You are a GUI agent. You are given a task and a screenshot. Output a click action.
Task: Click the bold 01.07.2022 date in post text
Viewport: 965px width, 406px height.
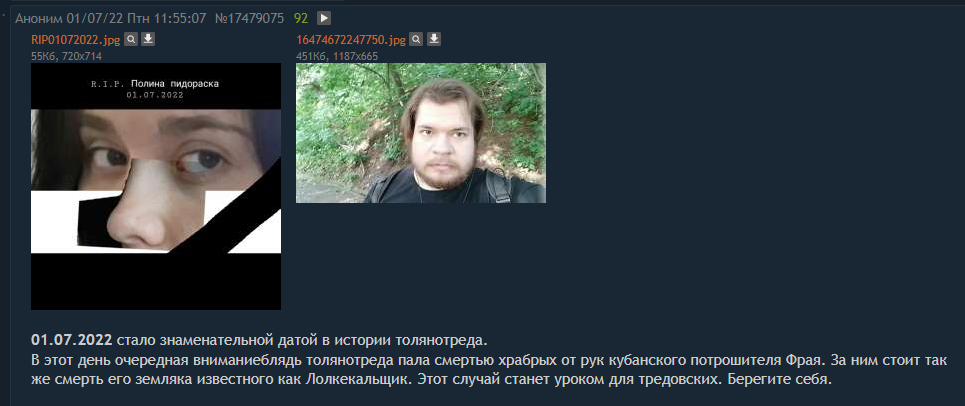(x=71, y=340)
